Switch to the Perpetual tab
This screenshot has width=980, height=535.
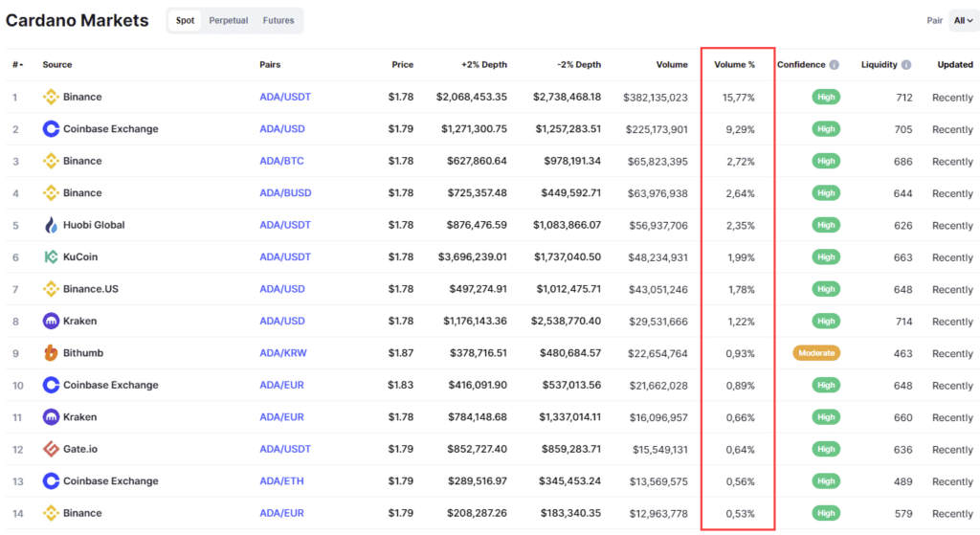pos(228,20)
